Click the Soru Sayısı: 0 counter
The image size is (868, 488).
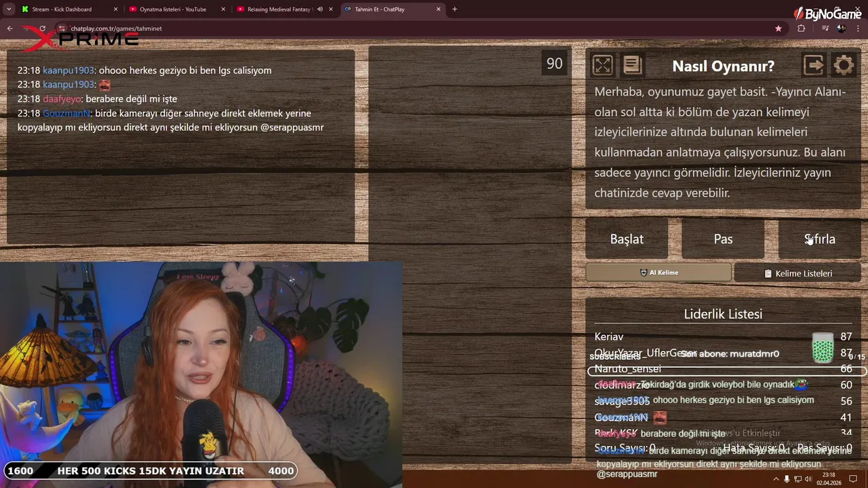[625, 448]
